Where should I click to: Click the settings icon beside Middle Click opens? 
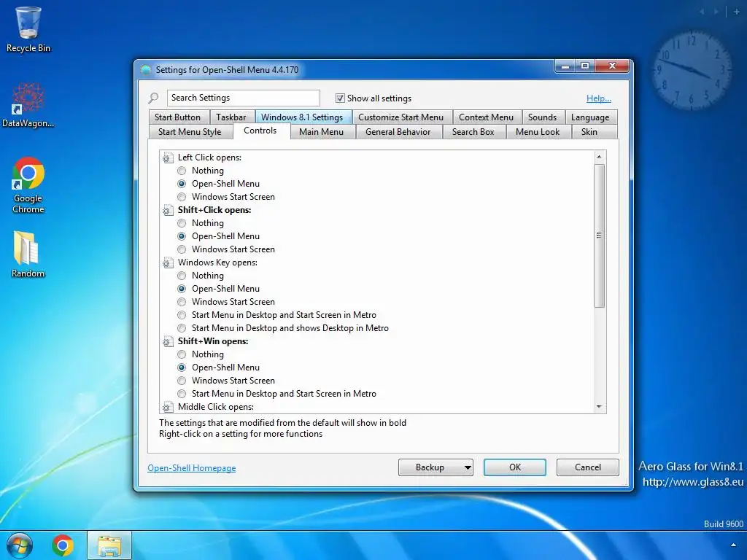click(167, 407)
